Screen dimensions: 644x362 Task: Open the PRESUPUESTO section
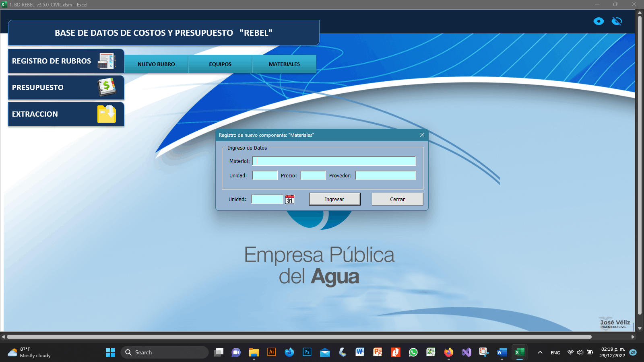click(66, 88)
